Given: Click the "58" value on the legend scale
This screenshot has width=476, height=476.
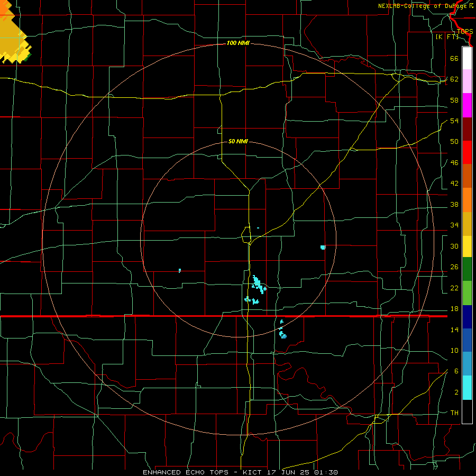Looking at the screenshot, I should pyautogui.click(x=454, y=100).
